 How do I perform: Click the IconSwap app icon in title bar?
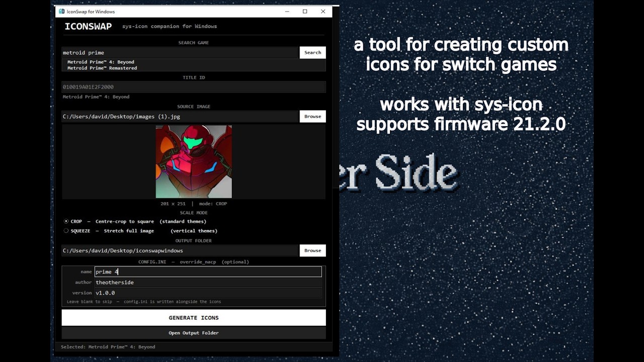(62, 12)
